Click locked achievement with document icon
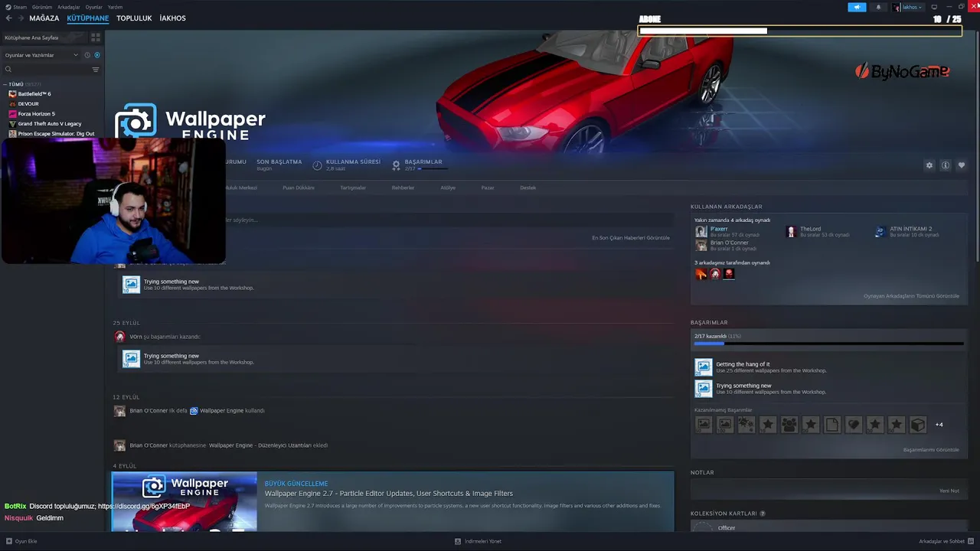Image resolution: width=980 pixels, height=551 pixels. 832,425
